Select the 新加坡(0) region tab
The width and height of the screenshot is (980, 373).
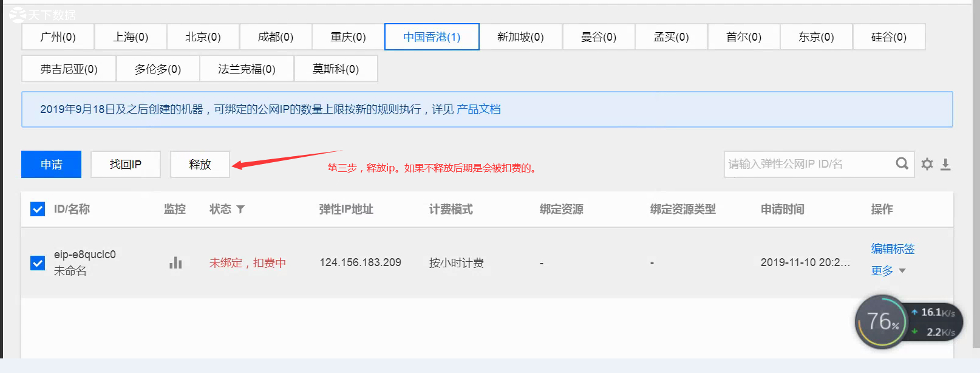(520, 37)
